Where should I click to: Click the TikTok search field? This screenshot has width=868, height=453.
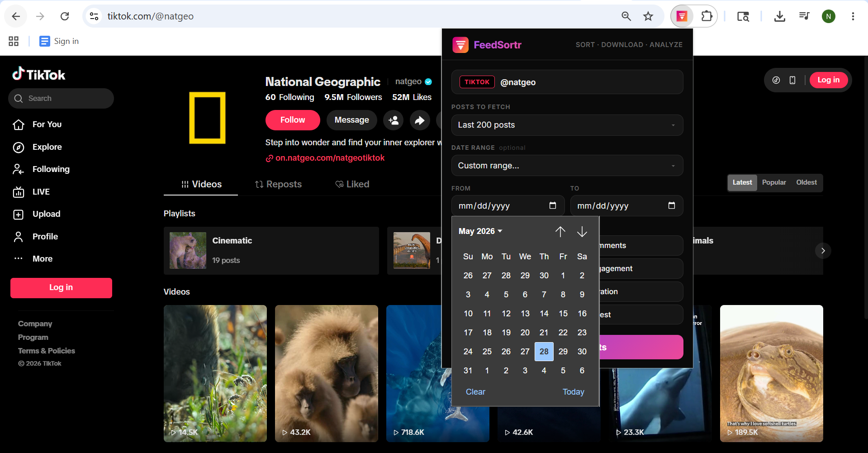coord(61,98)
